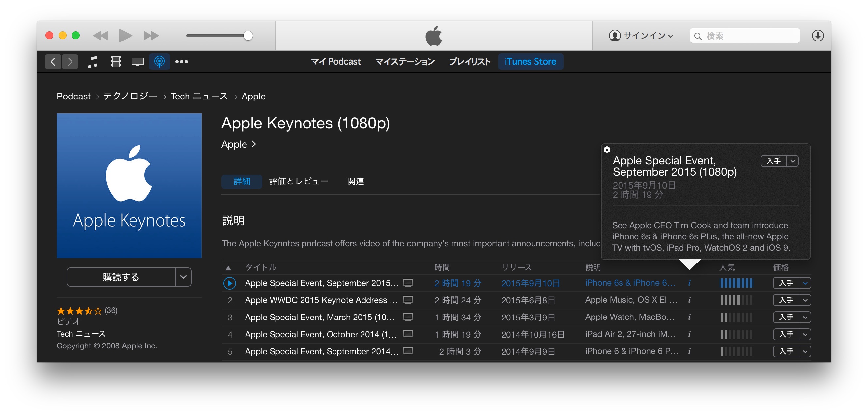This screenshot has width=868, height=415.
Task: Open the My Podcast tab
Action: (335, 62)
